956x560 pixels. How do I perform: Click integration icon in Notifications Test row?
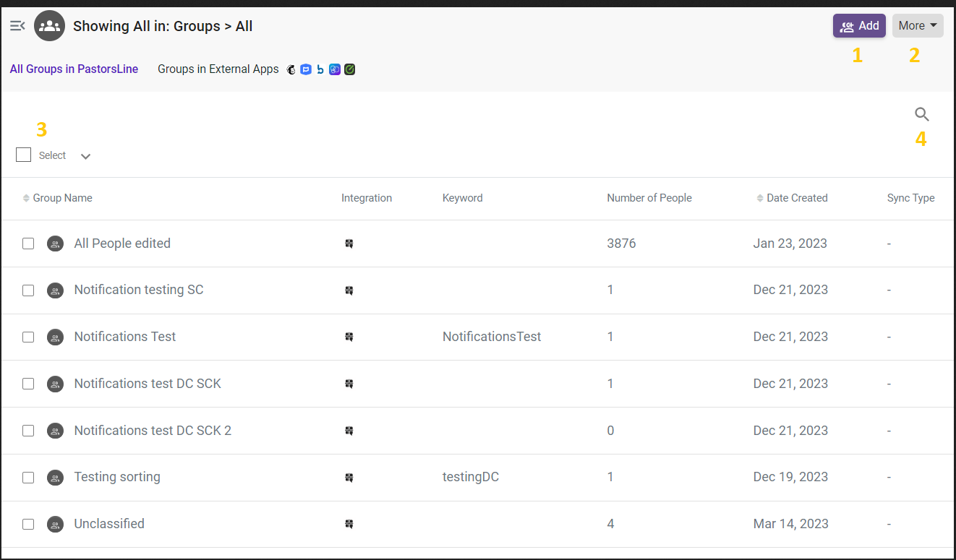pyautogui.click(x=349, y=337)
